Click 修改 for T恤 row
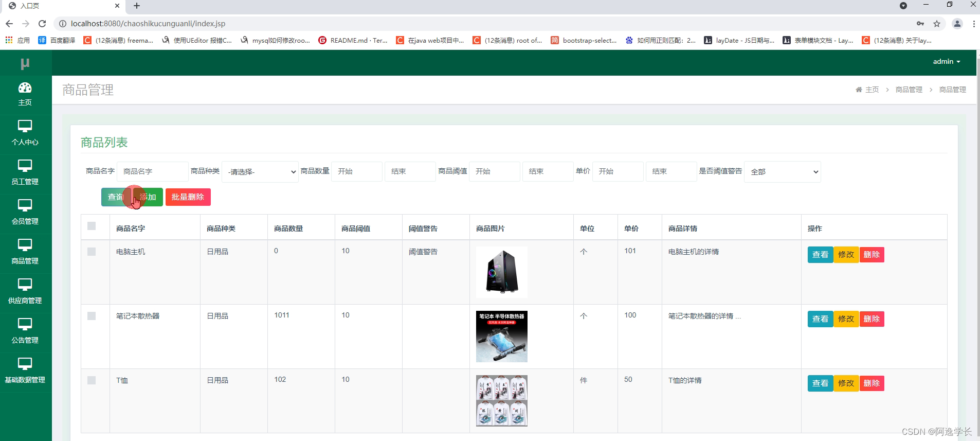 (846, 383)
